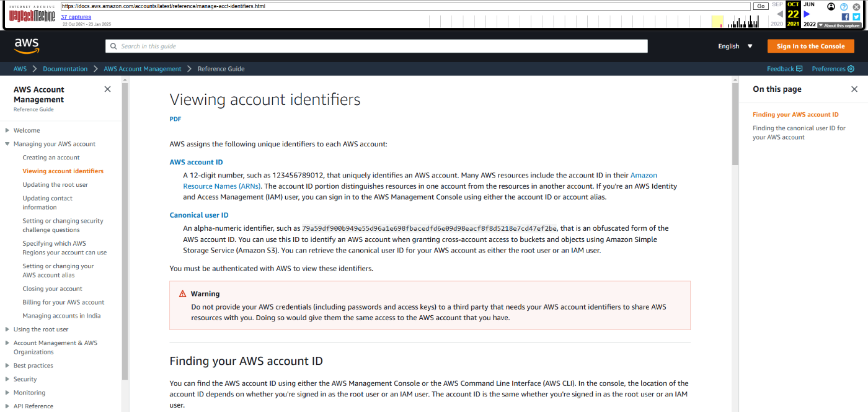The height and width of the screenshot is (412, 868).
Task: Share capture on Twitter
Action: point(856,17)
